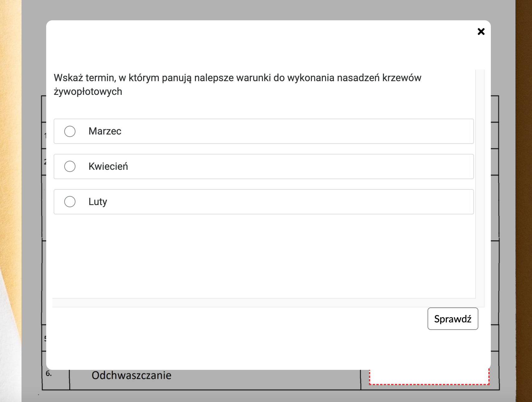Viewport: 532px width, 402px height.
Task: Select the Marzec radio button
Action: (70, 131)
